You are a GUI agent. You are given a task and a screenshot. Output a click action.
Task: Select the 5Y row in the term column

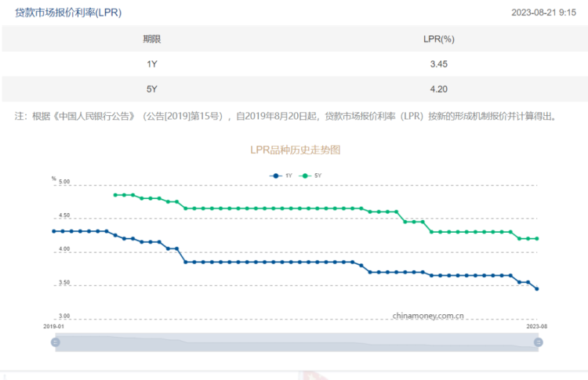coord(151,89)
